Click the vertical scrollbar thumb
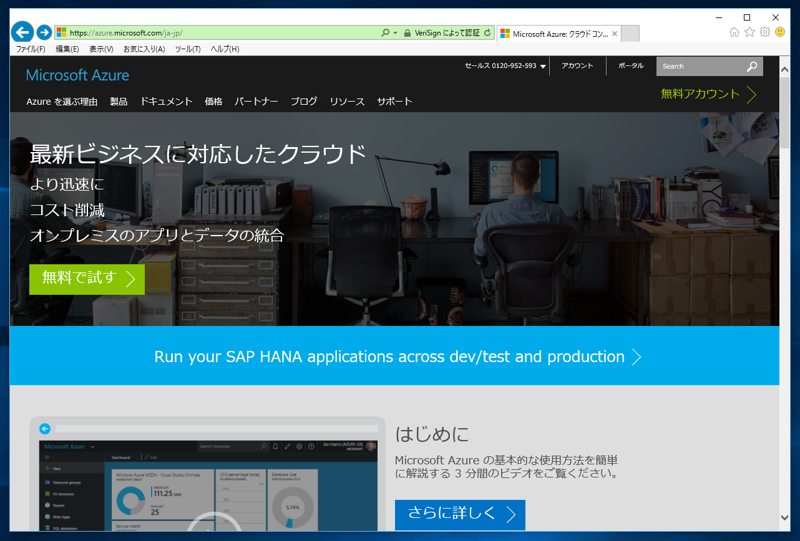 (785, 112)
